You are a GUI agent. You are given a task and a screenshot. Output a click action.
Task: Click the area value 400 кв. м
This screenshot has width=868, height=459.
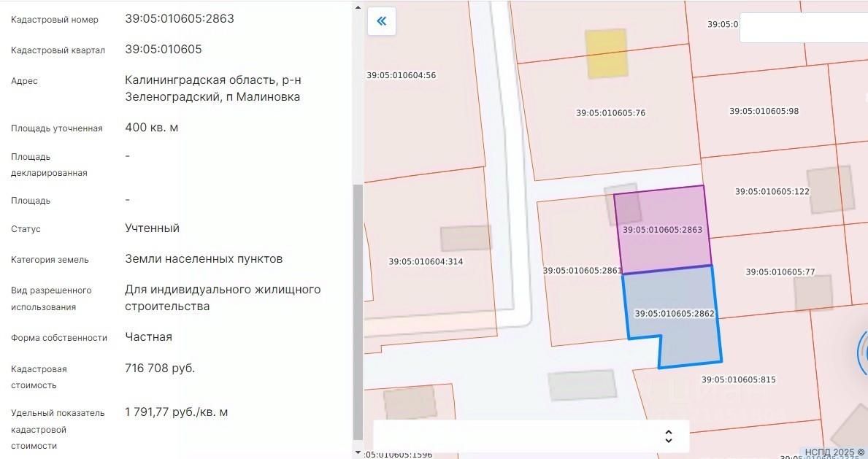coord(152,128)
